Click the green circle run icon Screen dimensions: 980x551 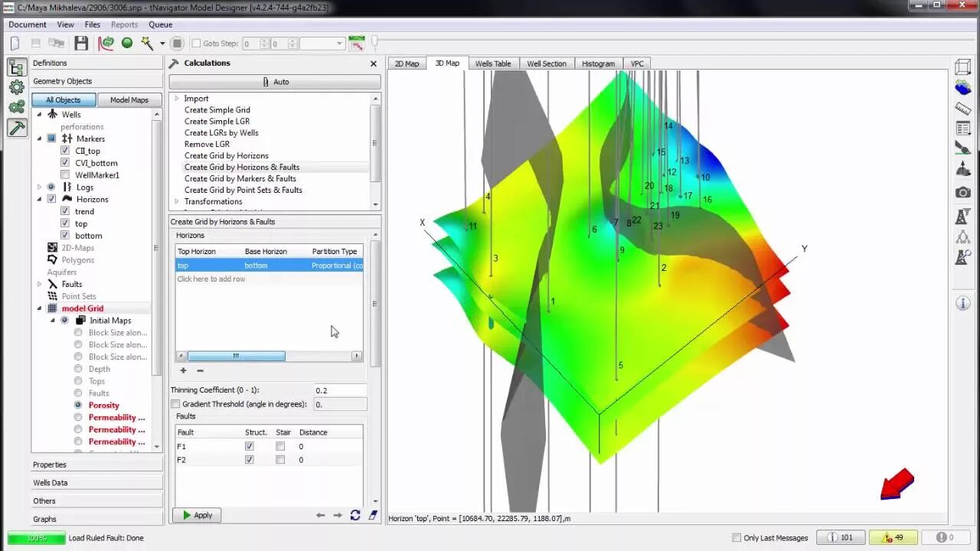coord(127,44)
